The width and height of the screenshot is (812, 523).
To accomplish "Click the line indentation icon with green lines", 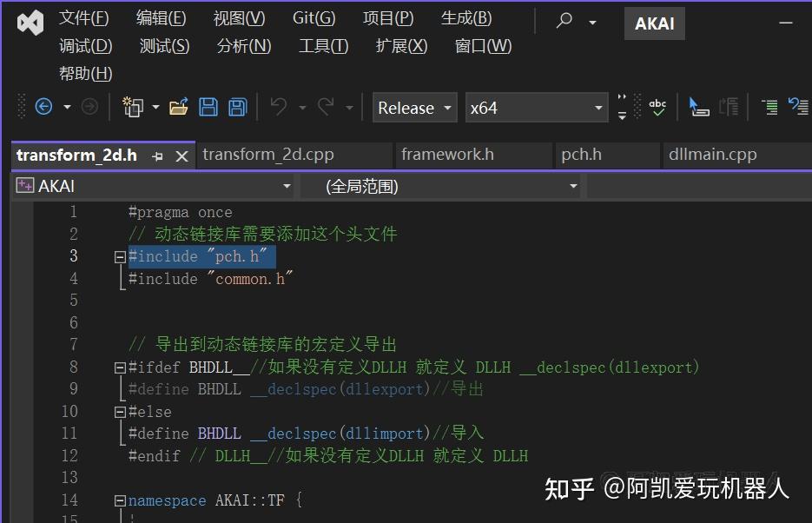I will [x=769, y=106].
